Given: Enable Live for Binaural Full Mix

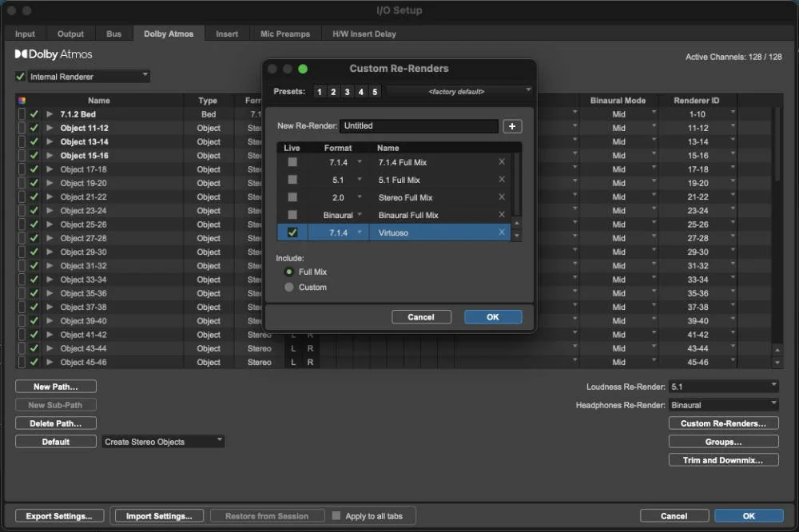Looking at the screenshot, I should (292, 215).
